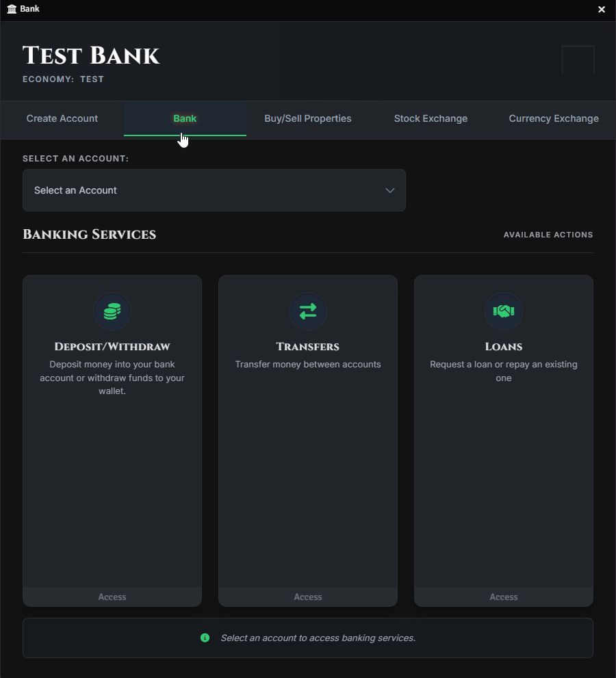Click the Transfers card title
616x678 pixels.
click(x=307, y=347)
